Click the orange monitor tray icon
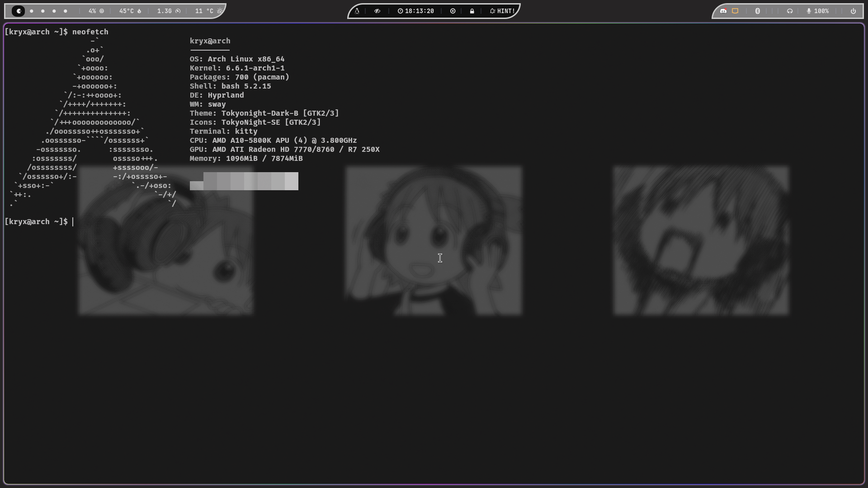This screenshot has width=868, height=488. click(x=735, y=11)
